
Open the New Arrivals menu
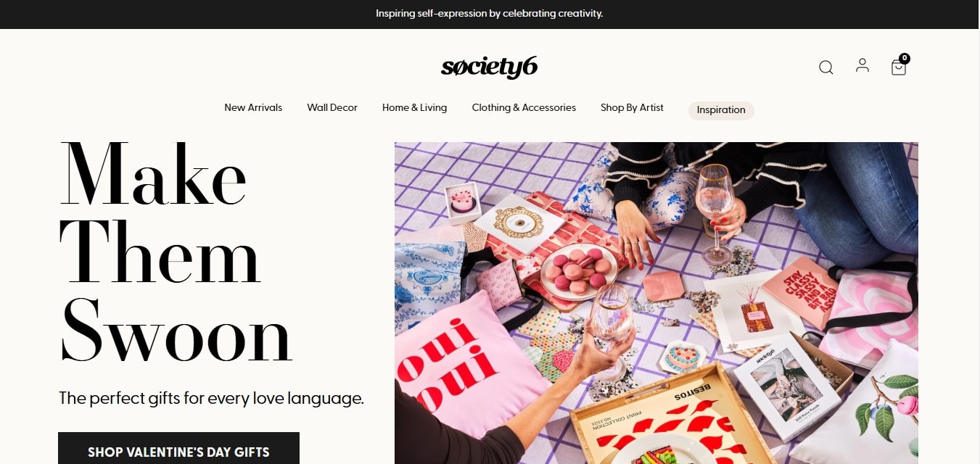(x=253, y=107)
